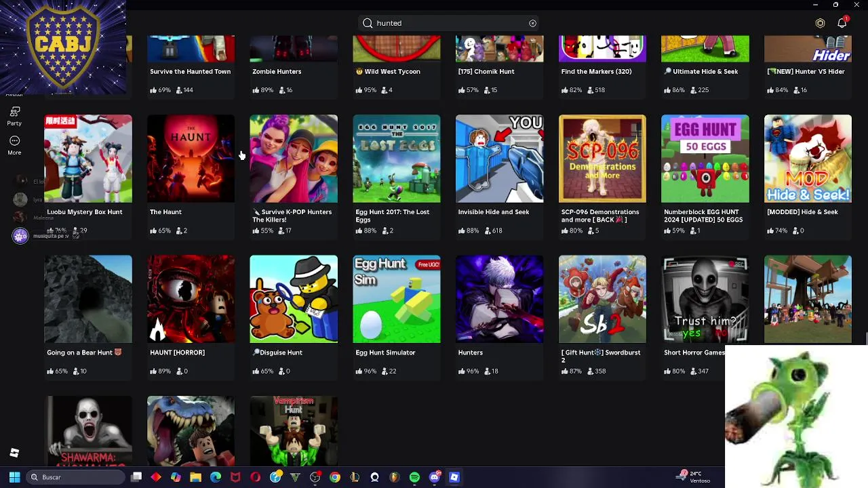Viewport: 868px width, 488px height.
Task: Open Swordburst 2 game thumbnail
Action: click(602, 299)
